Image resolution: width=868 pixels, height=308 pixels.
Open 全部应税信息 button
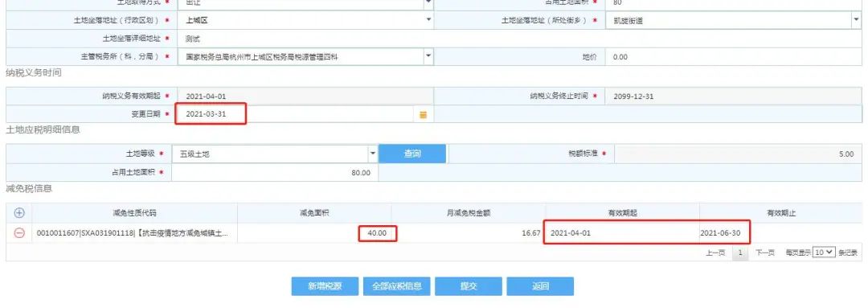click(397, 286)
